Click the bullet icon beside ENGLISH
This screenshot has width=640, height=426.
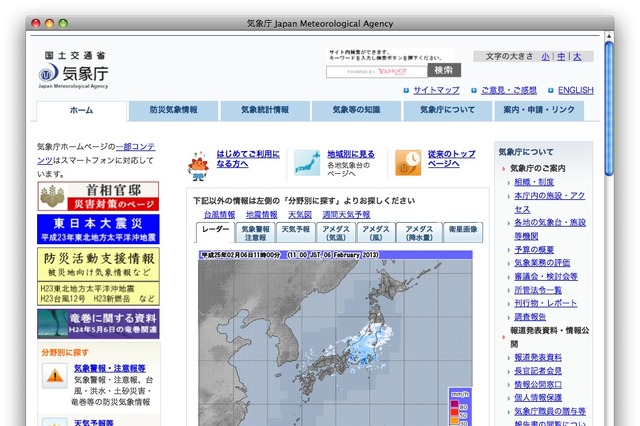551,91
